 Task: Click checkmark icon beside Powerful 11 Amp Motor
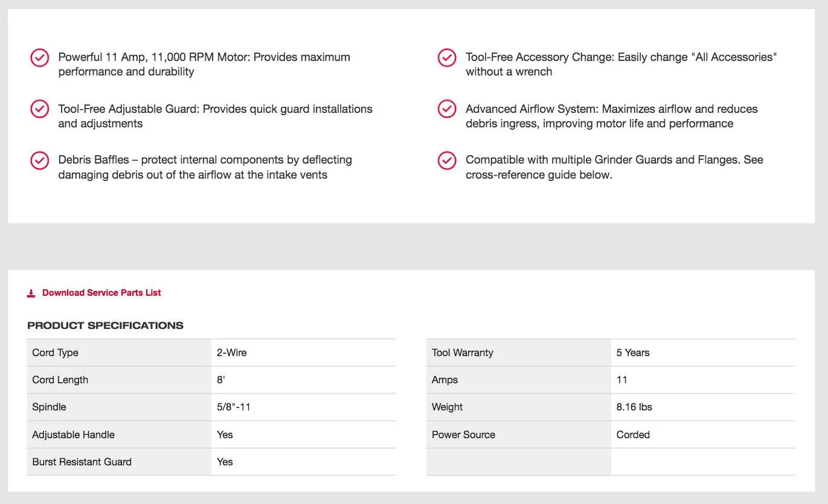point(39,58)
